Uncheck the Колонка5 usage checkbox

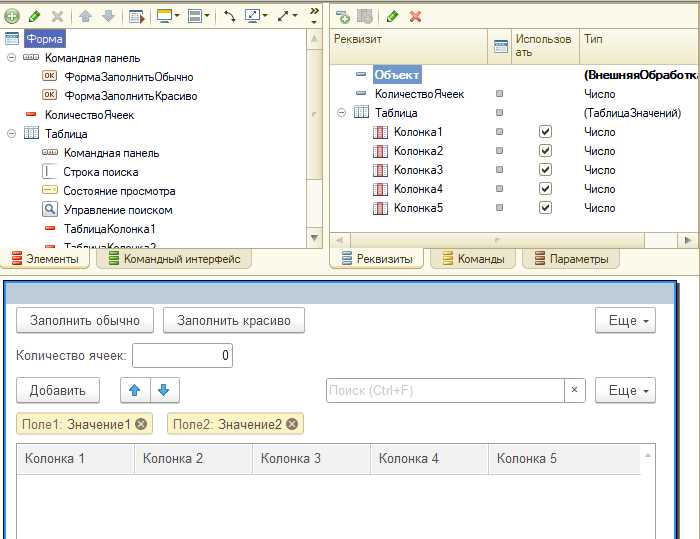pyautogui.click(x=545, y=208)
